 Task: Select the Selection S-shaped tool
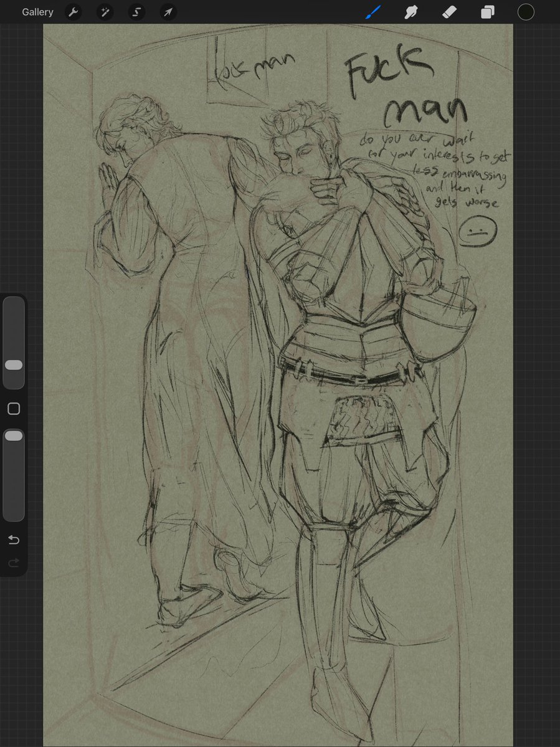coord(136,12)
